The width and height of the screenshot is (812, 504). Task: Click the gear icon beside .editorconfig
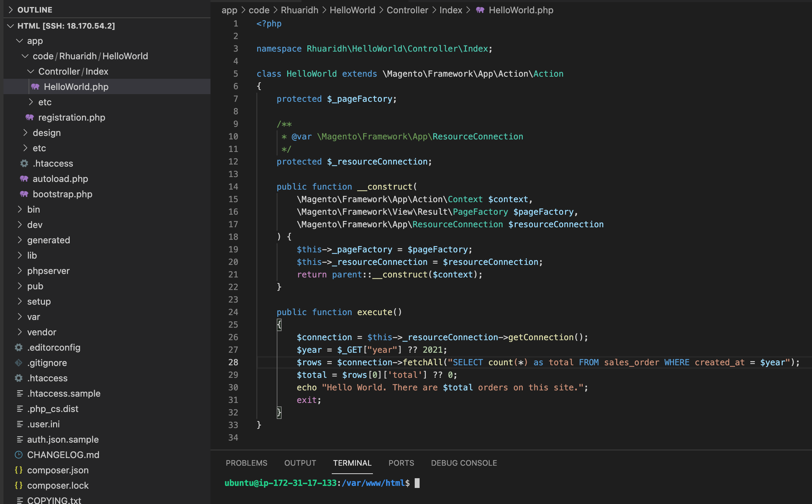point(18,347)
